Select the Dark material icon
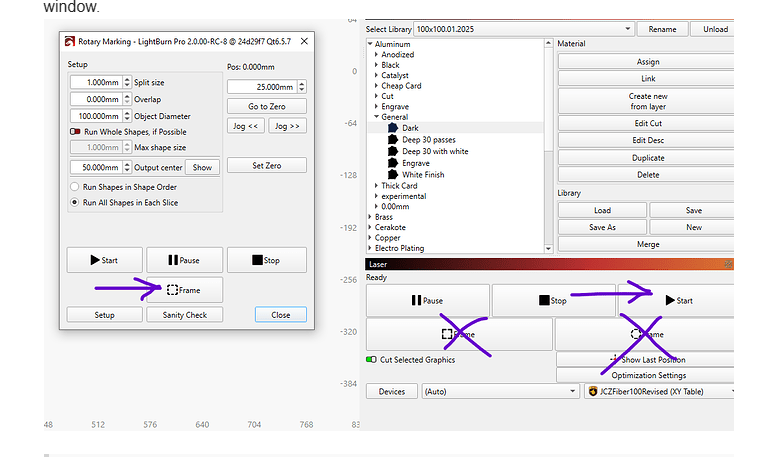The image size is (769, 457). tap(393, 127)
